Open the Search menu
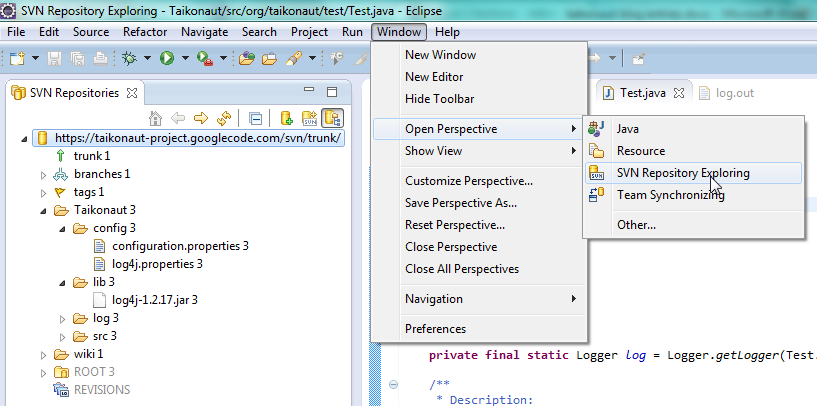Screen dimensions: 817x406 pyautogui.click(x=259, y=32)
